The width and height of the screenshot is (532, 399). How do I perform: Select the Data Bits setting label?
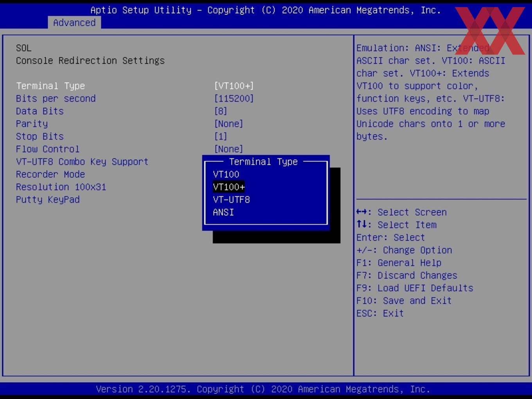[x=40, y=111]
